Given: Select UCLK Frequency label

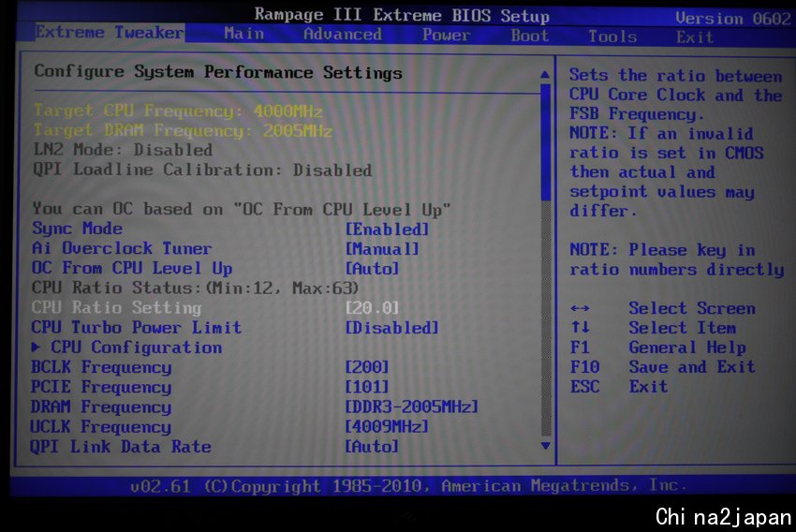Looking at the screenshot, I should click(x=100, y=427).
